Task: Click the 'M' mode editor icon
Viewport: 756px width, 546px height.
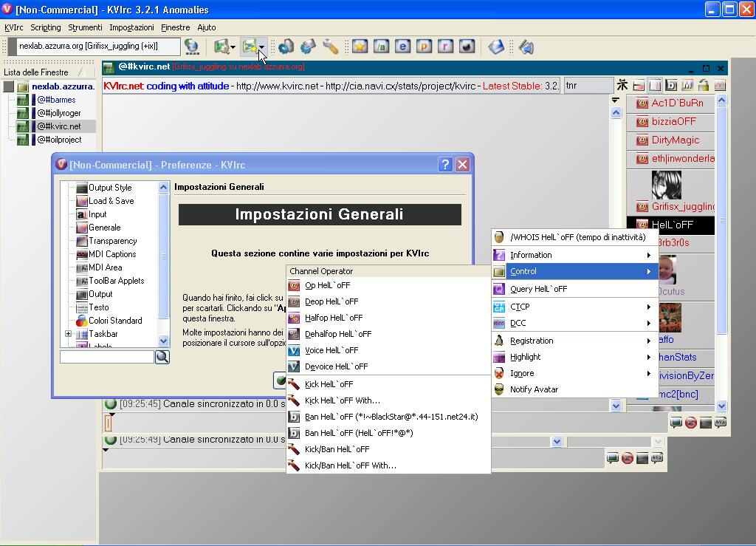Action: point(687,86)
